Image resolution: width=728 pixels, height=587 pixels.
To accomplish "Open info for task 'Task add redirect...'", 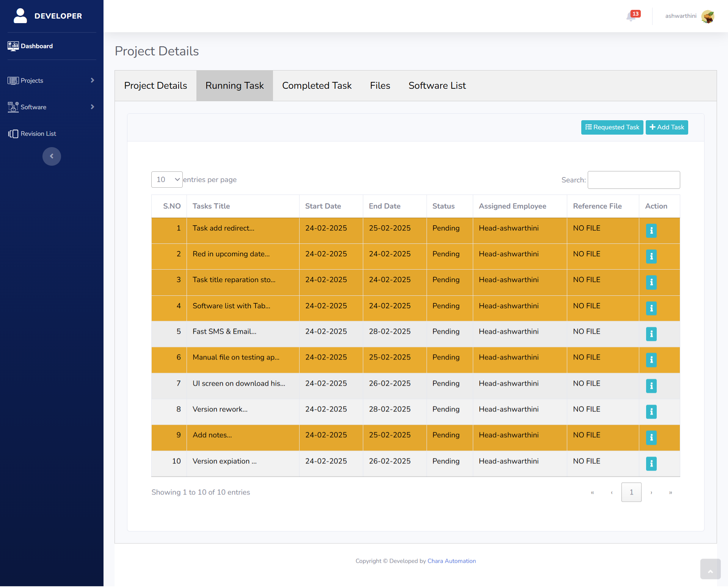I will pos(651,231).
